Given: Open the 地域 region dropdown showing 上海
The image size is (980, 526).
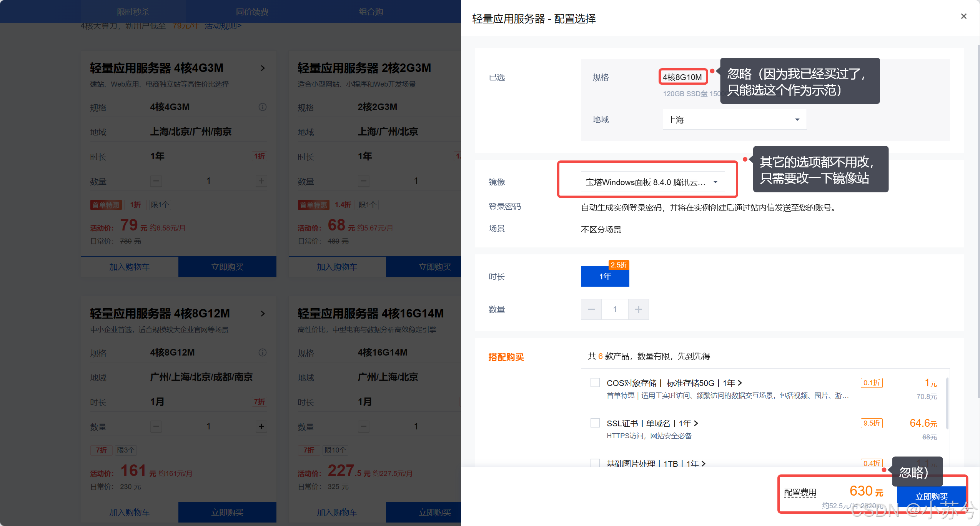Looking at the screenshot, I should pyautogui.click(x=734, y=120).
